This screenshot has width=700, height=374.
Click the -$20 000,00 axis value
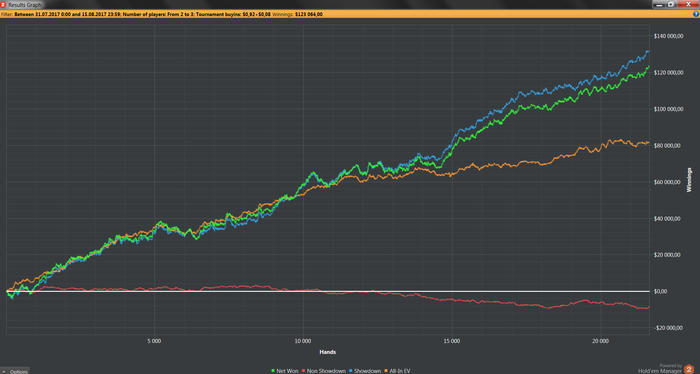coord(668,328)
